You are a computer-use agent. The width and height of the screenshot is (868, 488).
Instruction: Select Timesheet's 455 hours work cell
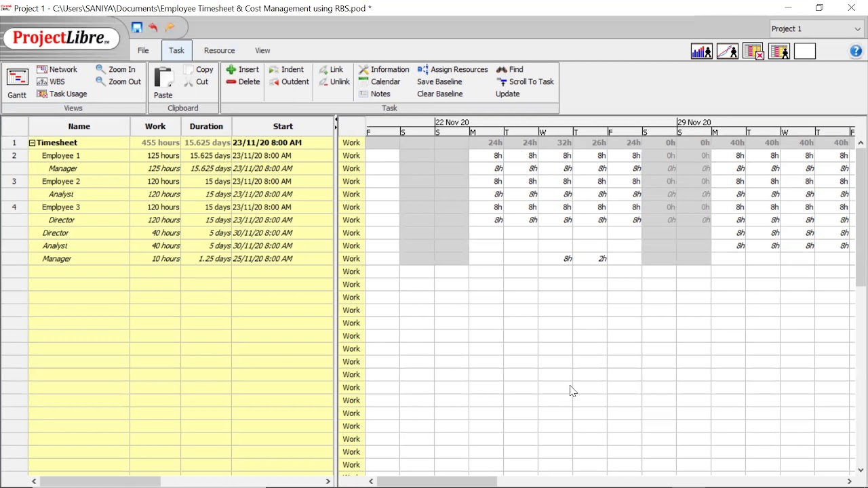pyautogui.click(x=155, y=142)
